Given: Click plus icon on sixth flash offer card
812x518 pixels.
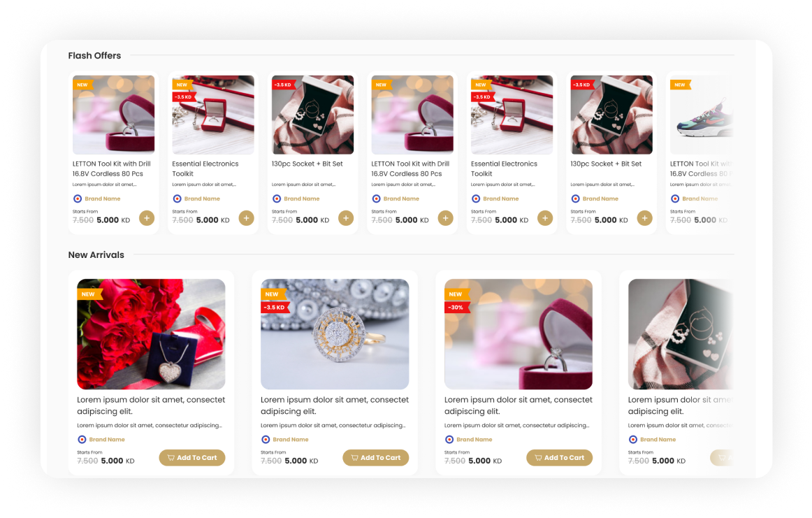Looking at the screenshot, I should [x=645, y=218].
